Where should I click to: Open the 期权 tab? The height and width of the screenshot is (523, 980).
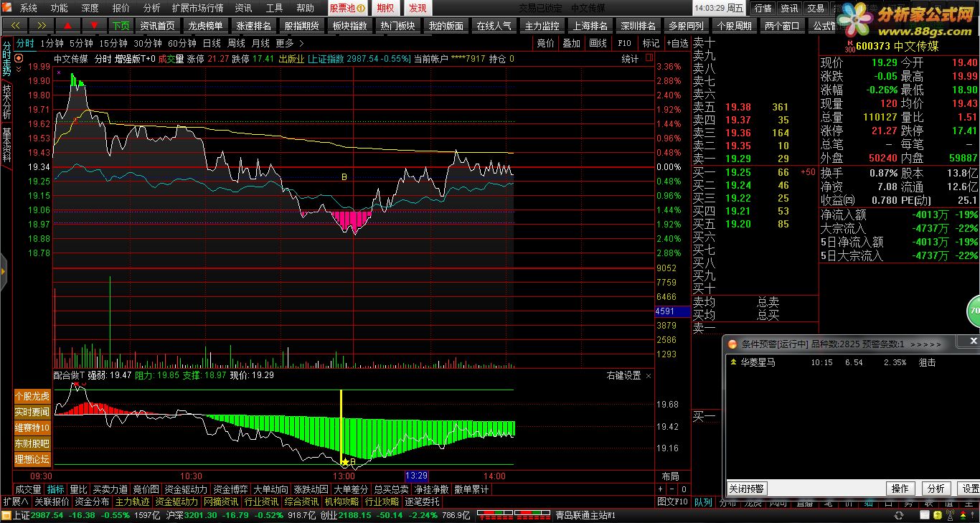click(x=385, y=8)
